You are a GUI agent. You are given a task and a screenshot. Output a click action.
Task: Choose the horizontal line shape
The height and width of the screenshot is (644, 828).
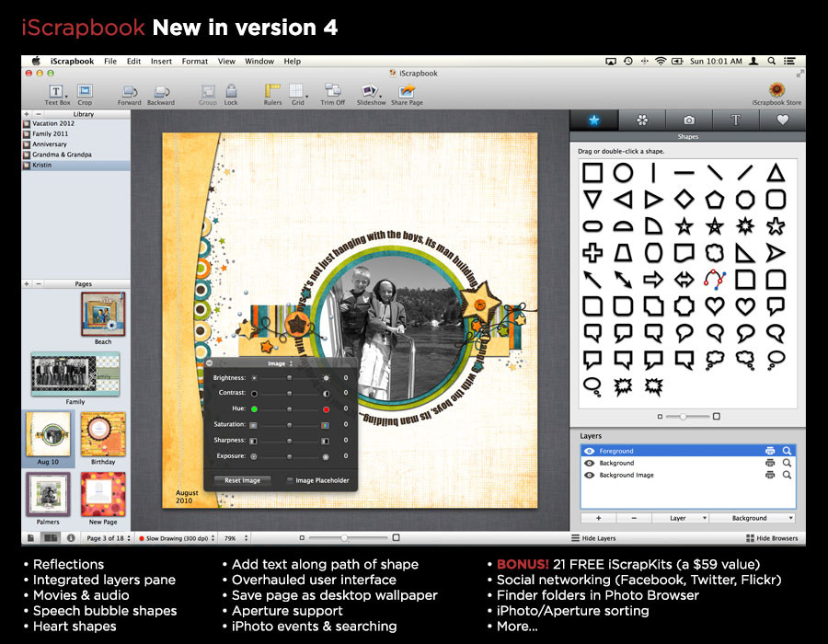pos(684,173)
